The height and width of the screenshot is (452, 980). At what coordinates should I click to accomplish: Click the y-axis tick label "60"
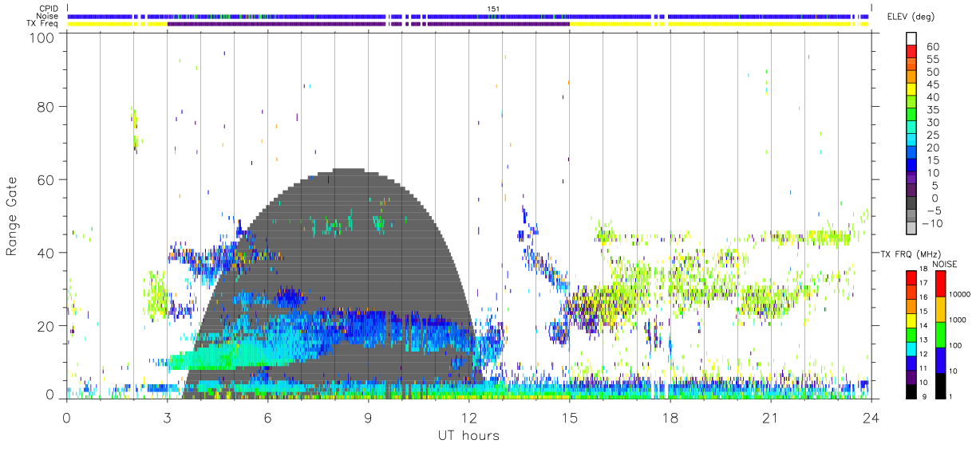45,179
